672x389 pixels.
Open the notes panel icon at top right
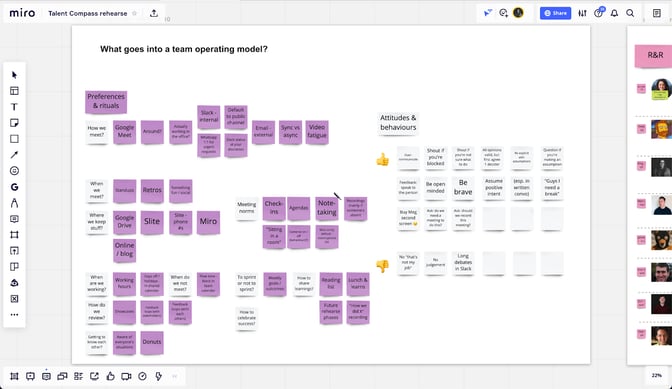pyautogui.click(x=657, y=13)
